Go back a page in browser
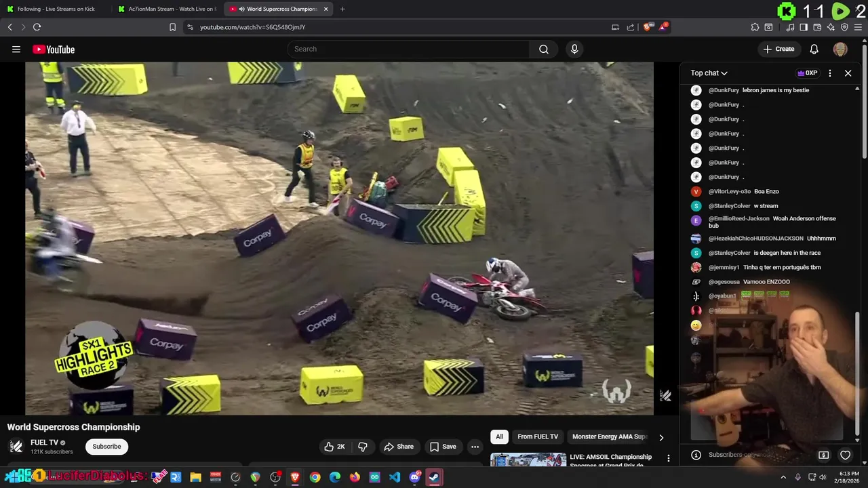The image size is (868, 488). pos(10,27)
